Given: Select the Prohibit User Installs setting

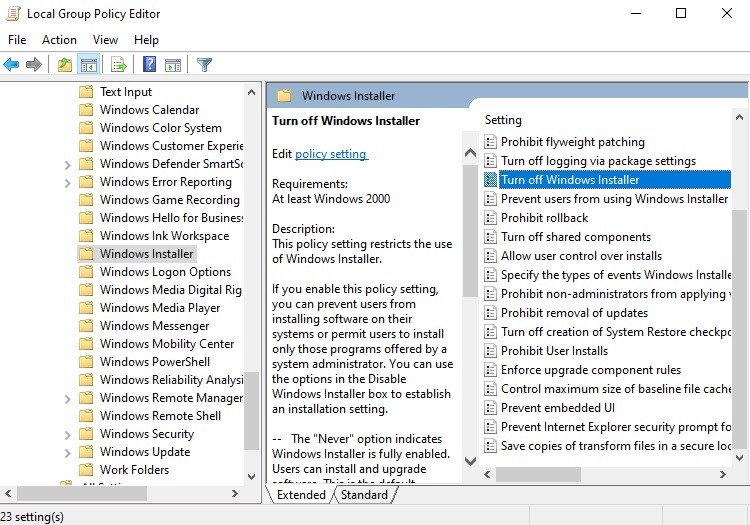Looking at the screenshot, I should pyautogui.click(x=554, y=351).
